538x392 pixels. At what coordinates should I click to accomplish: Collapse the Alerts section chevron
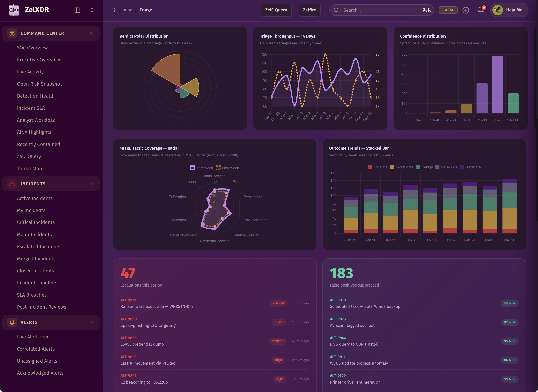click(92, 322)
